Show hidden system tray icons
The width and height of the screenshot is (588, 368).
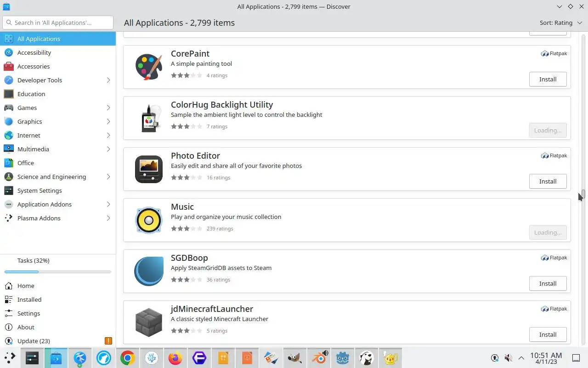coord(521,358)
